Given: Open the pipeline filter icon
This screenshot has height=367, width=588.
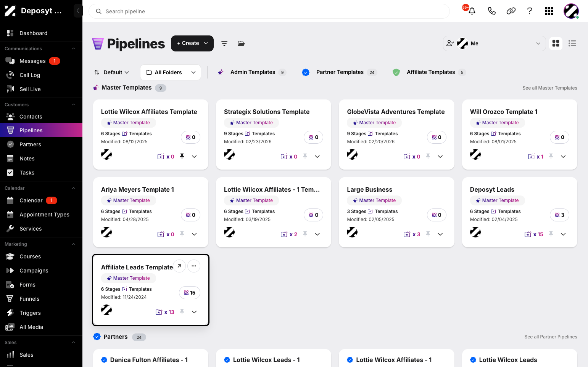Looking at the screenshot, I should click(x=224, y=43).
